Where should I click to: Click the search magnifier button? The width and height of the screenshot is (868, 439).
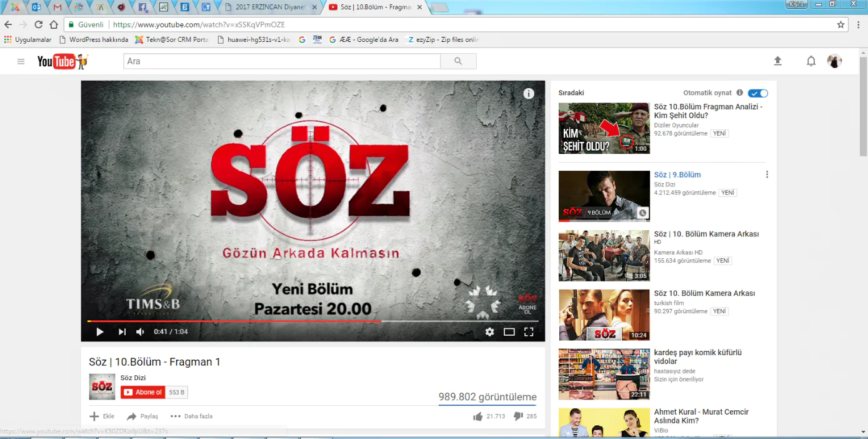[x=458, y=61]
